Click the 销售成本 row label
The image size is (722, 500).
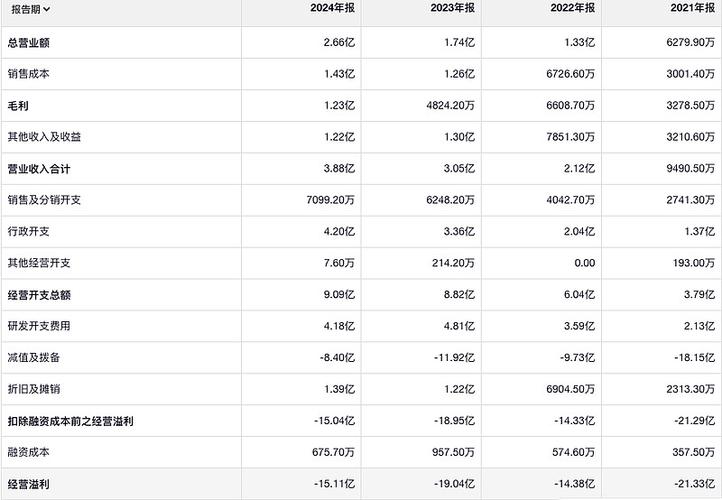click(29, 73)
